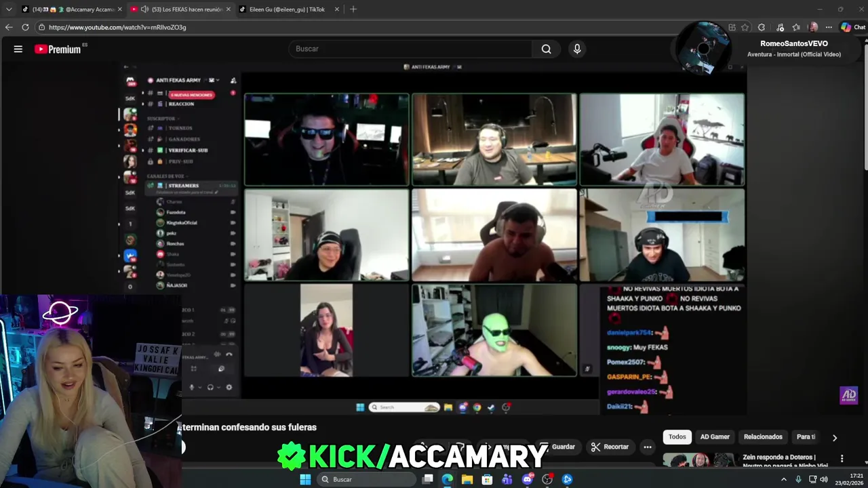The height and width of the screenshot is (488, 868).
Task: Open the three-dot more actions beside Recortar
Action: [648, 447]
